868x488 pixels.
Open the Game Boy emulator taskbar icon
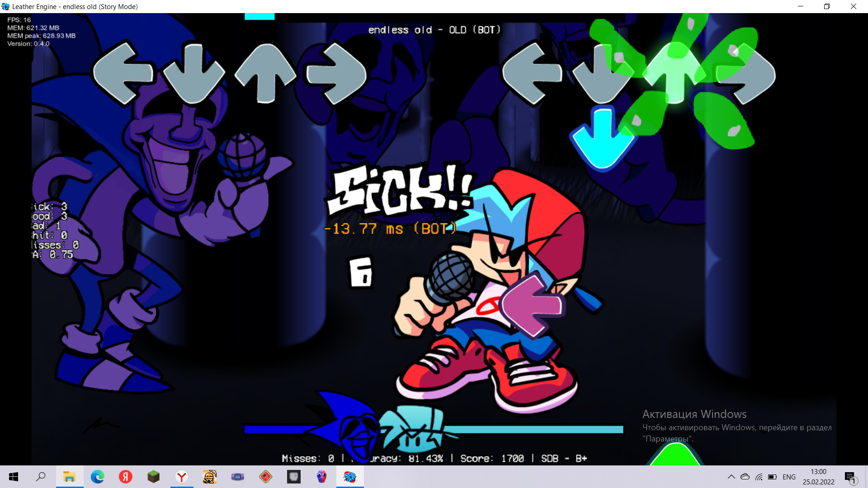pos(238,477)
